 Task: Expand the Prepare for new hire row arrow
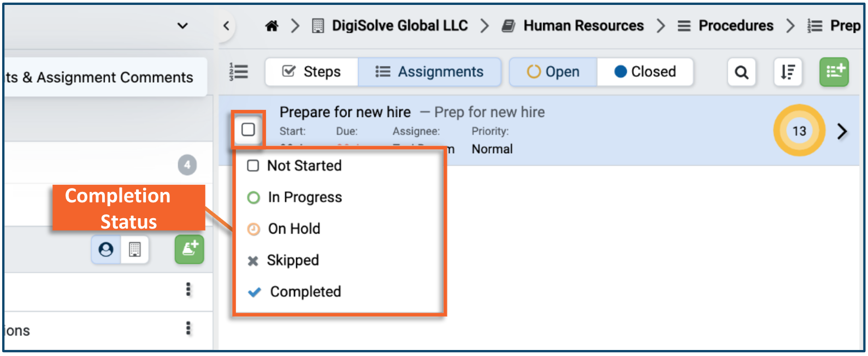point(842,131)
